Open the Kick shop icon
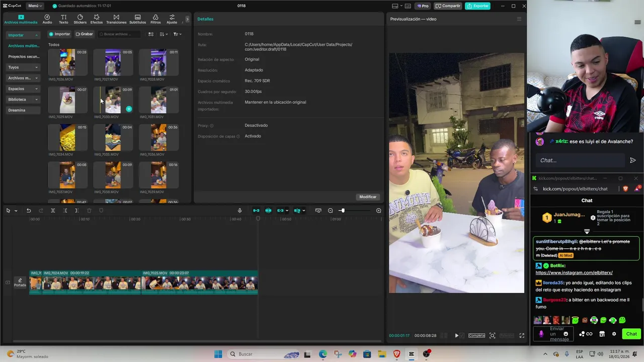The image size is (644, 362). pos(602,334)
